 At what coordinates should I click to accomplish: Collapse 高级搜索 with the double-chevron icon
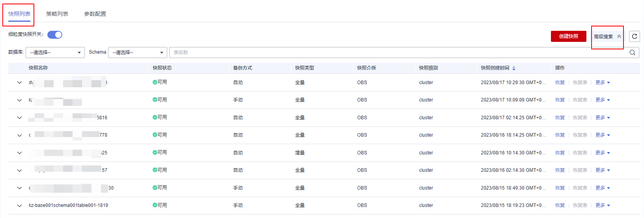point(619,36)
